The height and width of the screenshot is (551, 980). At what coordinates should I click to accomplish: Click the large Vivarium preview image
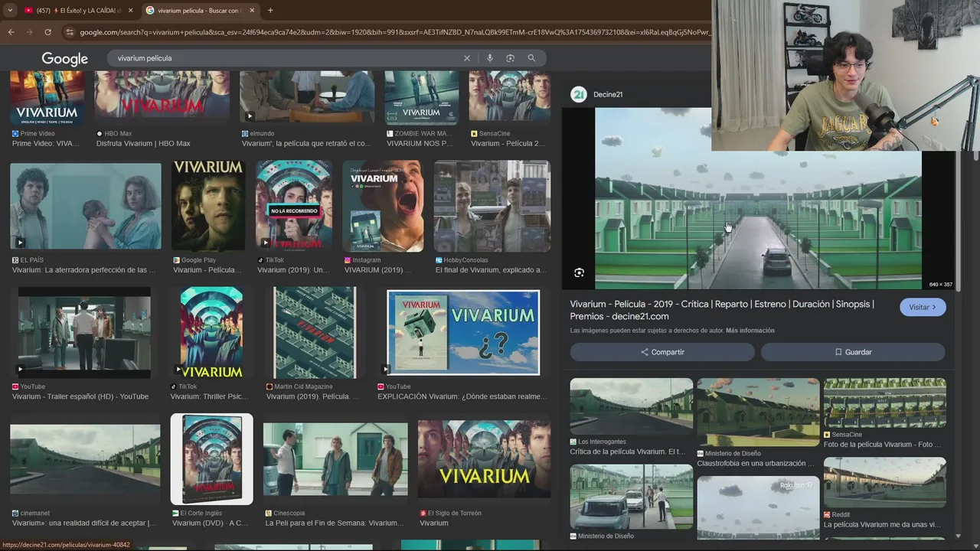click(x=758, y=198)
